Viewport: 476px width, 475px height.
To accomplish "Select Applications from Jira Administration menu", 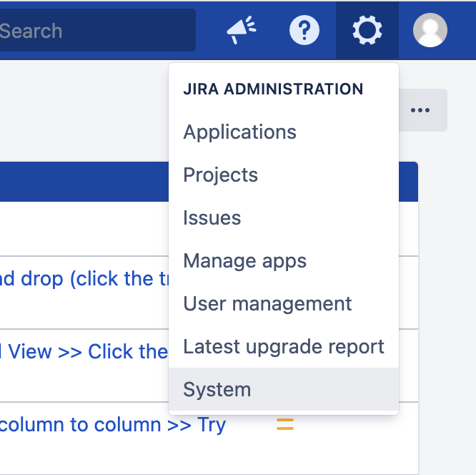I will coord(284,132).
